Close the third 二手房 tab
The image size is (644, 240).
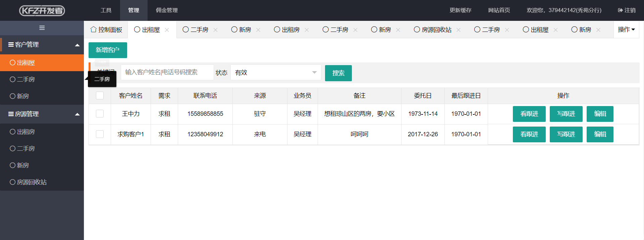(x=507, y=30)
